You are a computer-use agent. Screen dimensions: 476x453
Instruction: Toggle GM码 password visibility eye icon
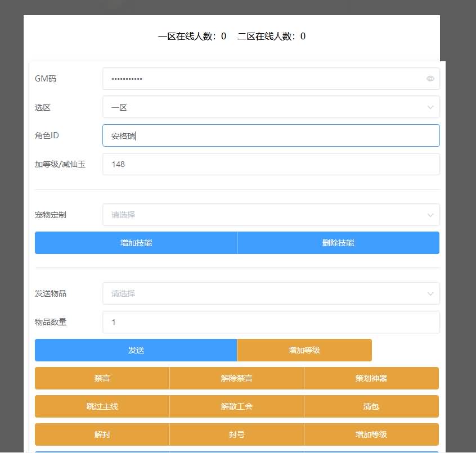(430, 79)
